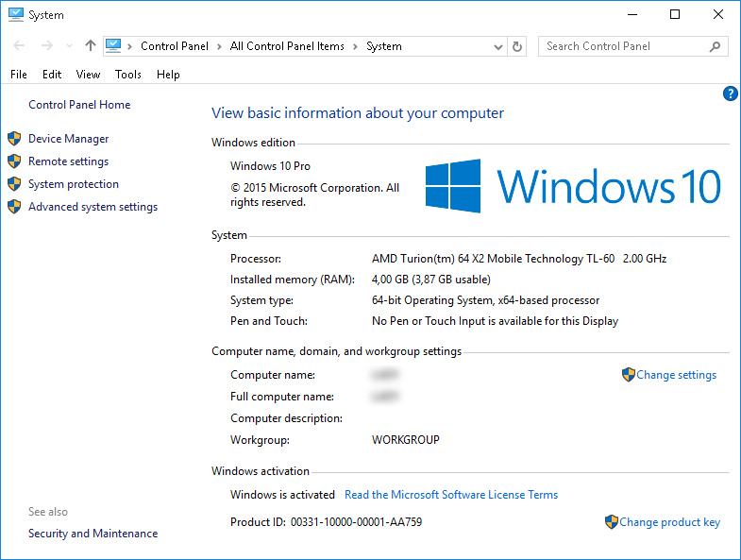
Task: Click shield icon beside System protection
Action: pos(14,184)
